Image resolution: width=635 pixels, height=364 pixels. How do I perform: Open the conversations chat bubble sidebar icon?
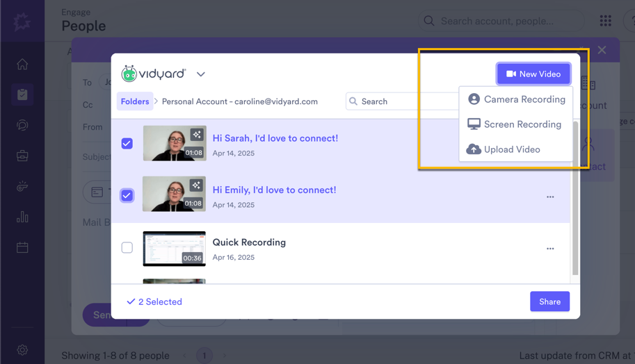tap(22, 125)
